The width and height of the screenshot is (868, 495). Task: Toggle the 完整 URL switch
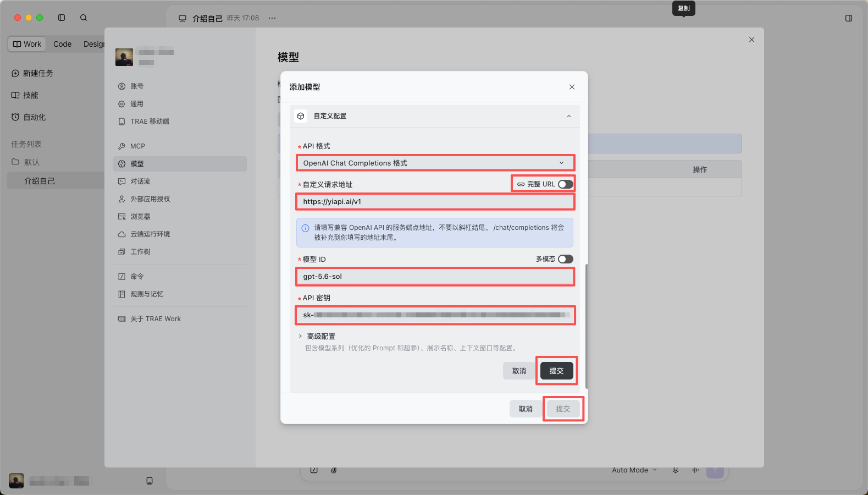coord(566,184)
